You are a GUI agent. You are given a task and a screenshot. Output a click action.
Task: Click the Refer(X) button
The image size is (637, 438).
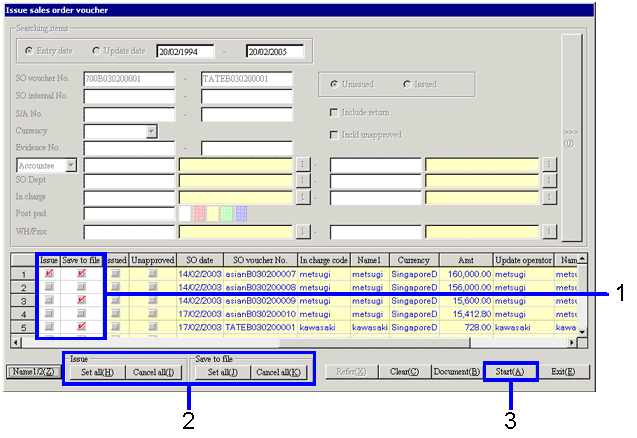[351, 372]
